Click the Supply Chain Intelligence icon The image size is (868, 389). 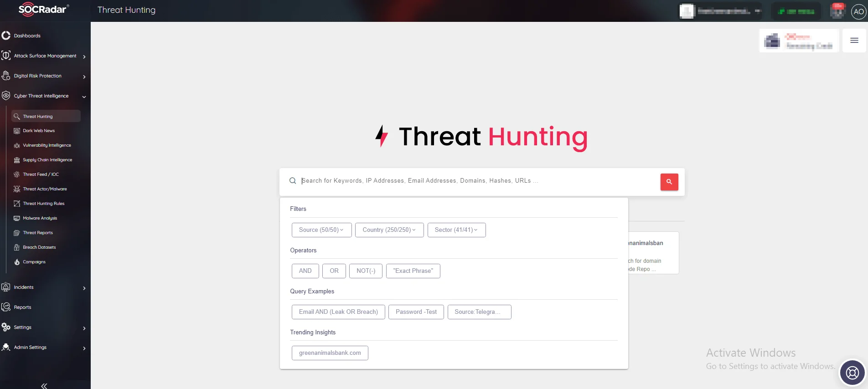(x=17, y=160)
